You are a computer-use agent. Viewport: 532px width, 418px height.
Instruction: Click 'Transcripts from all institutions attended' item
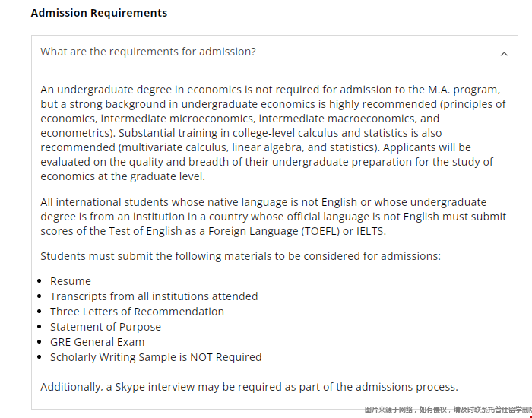(154, 296)
